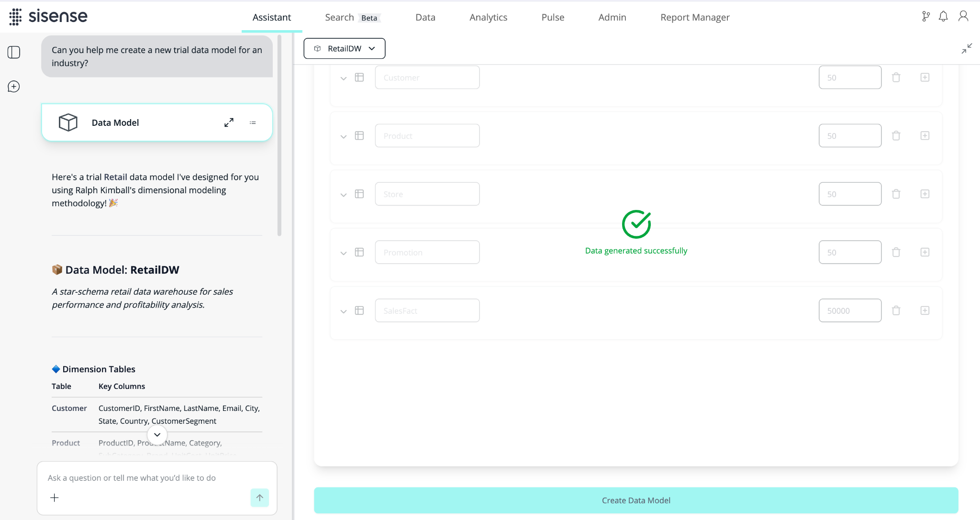This screenshot has width=980, height=520.
Task: Open the notifications bell
Action: pos(943,17)
